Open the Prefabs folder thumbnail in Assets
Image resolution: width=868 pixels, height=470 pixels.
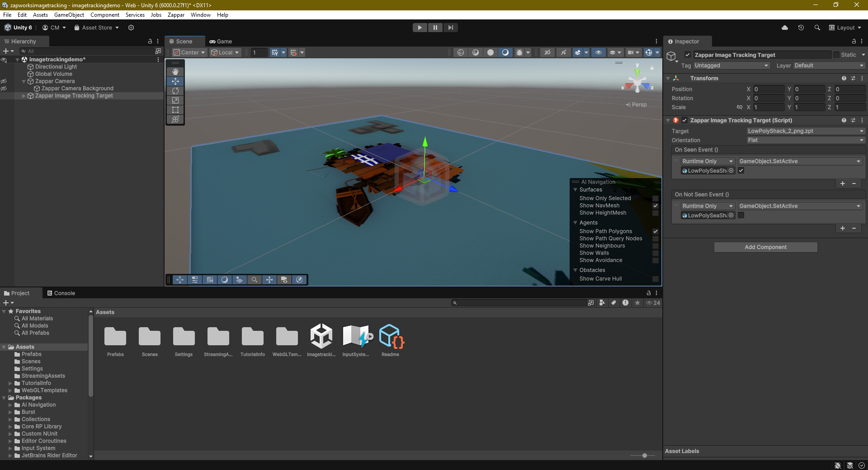click(x=115, y=338)
